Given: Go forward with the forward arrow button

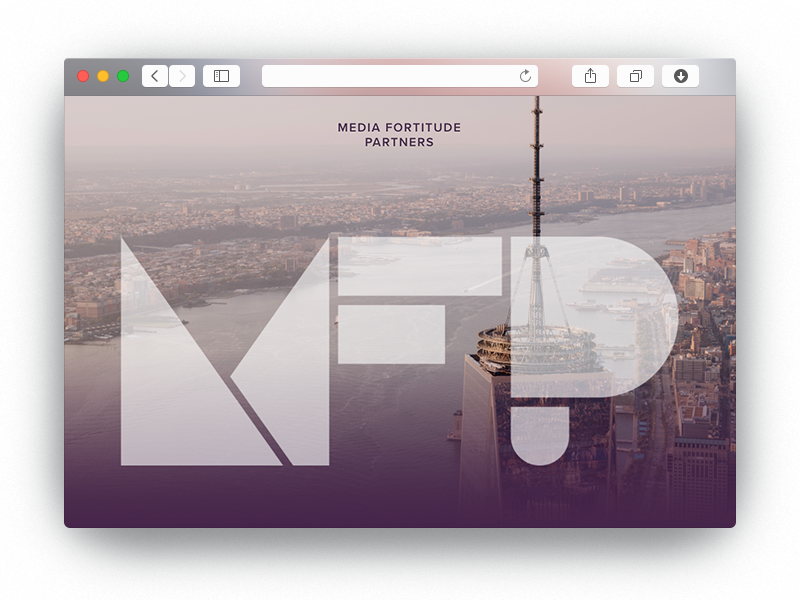Looking at the screenshot, I should [x=182, y=76].
